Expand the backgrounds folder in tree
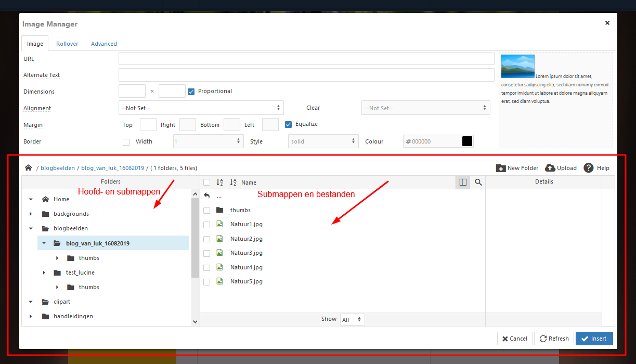This screenshot has height=364, width=636. [31, 214]
